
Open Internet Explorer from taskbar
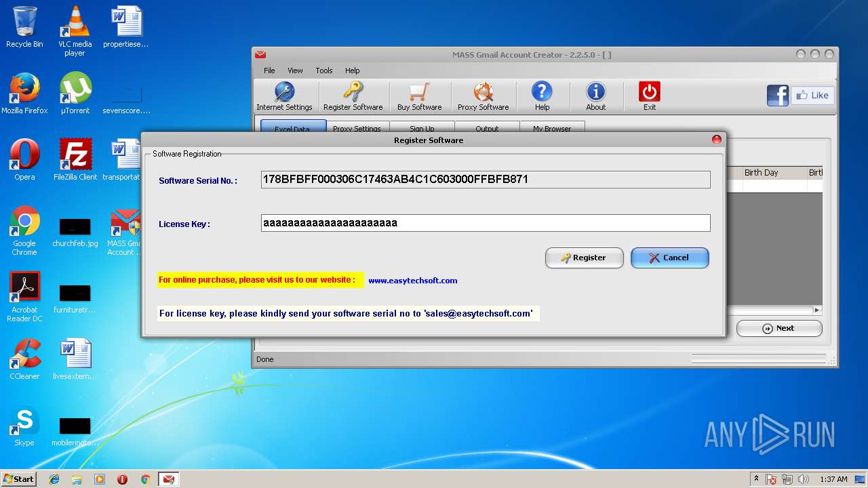(x=54, y=479)
